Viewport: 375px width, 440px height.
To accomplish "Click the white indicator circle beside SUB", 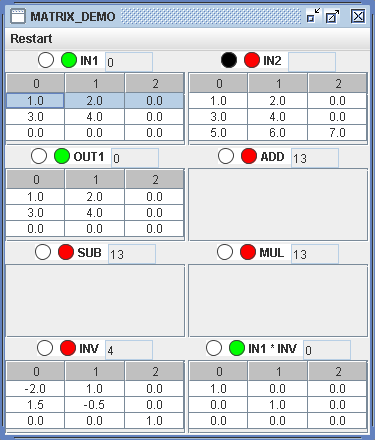I will [x=43, y=252].
